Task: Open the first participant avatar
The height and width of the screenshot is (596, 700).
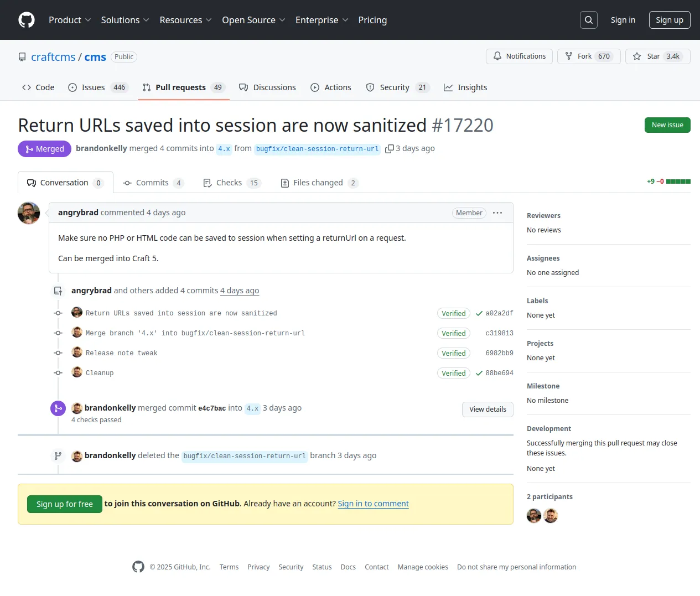Action: click(534, 516)
